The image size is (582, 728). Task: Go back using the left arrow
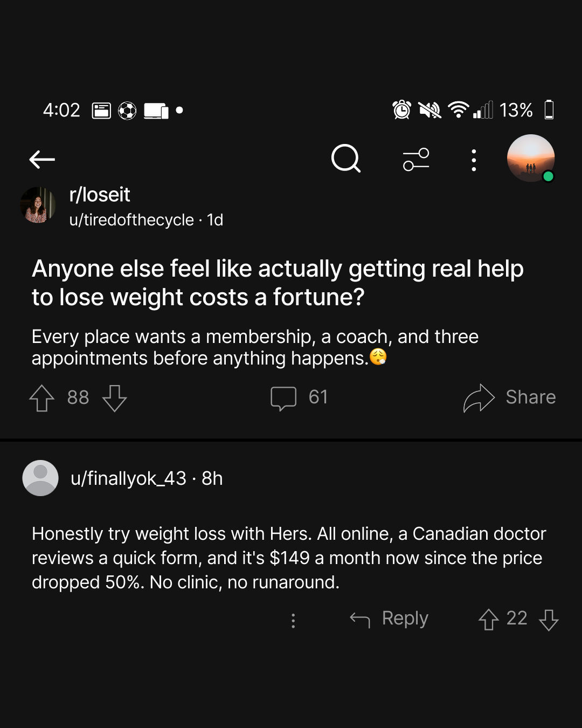coord(42,160)
